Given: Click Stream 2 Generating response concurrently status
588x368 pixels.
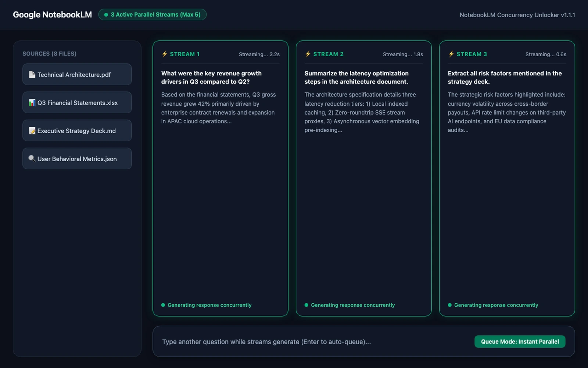Looking at the screenshot, I should tap(353, 305).
